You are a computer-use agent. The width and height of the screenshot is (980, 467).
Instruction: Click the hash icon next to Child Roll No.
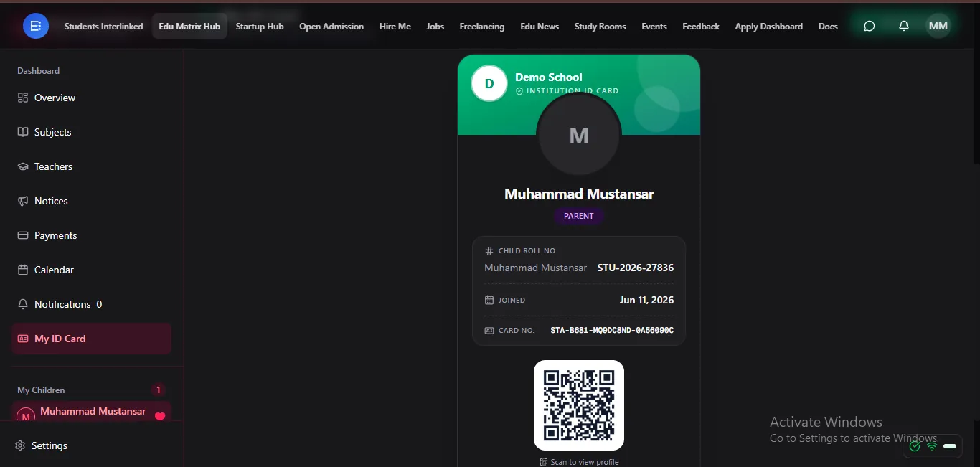(x=489, y=251)
